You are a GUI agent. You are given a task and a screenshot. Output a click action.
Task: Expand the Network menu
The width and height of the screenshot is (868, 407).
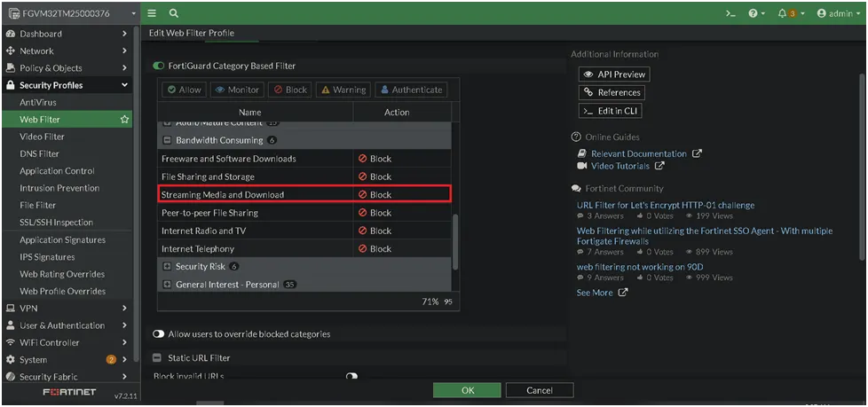pyautogui.click(x=67, y=51)
